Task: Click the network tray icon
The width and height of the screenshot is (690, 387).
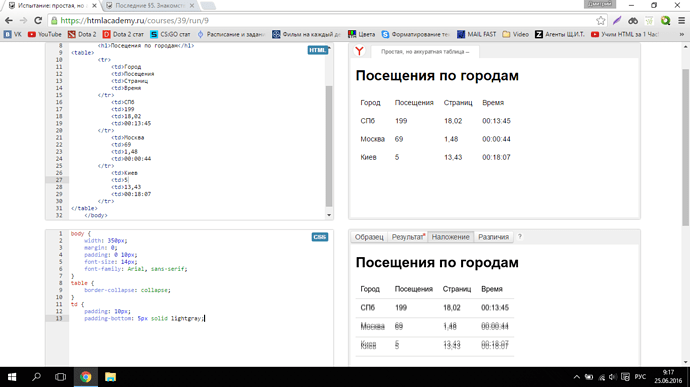Action: (x=601, y=377)
